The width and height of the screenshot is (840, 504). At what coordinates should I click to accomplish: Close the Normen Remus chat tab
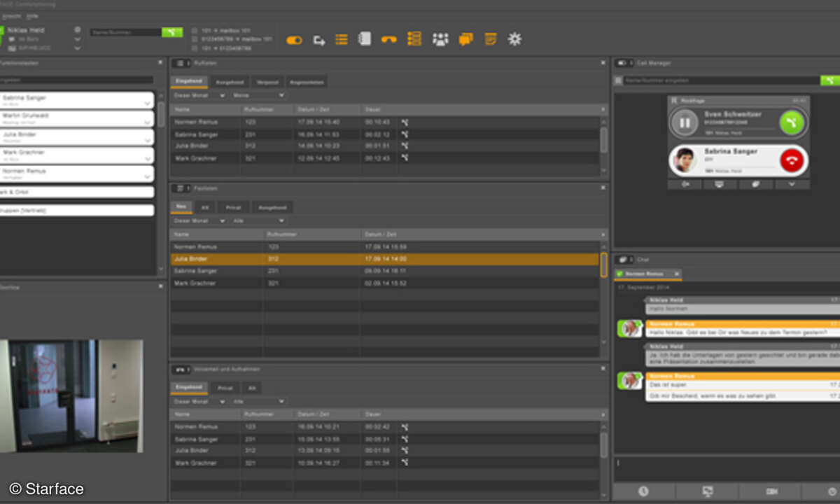tap(676, 273)
